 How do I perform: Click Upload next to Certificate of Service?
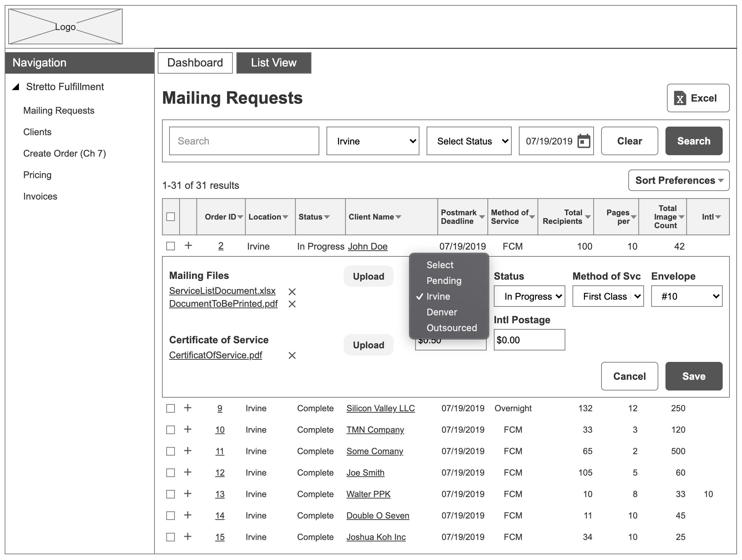368,345
